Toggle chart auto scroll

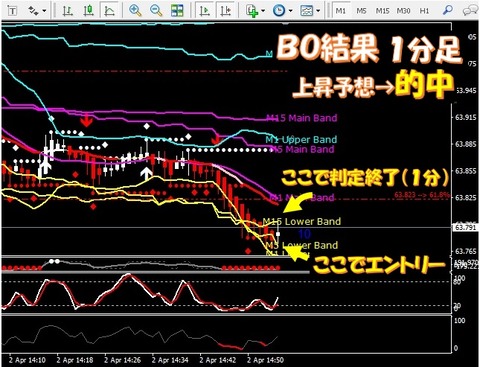coord(204,11)
